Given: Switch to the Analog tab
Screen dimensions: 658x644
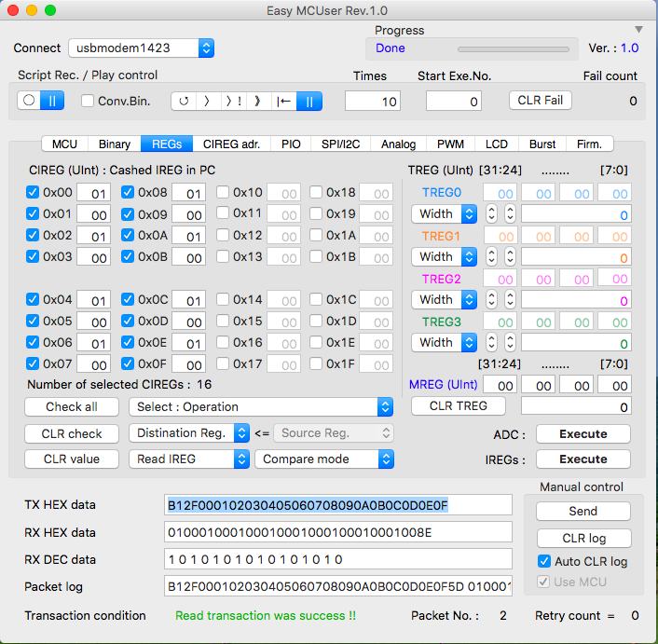Looking at the screenshot, I should (398, 144).
